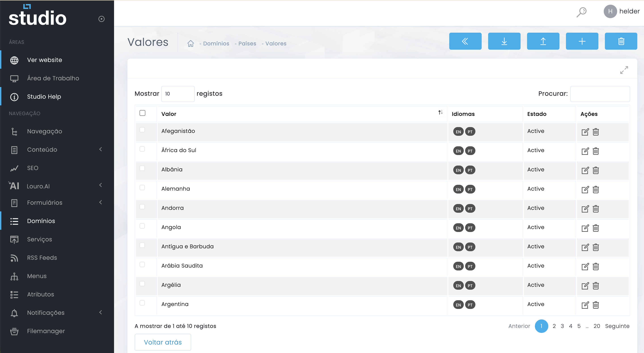644x353 pixels.
Task: Expand the table with the fullscreen arrows icon
Action: coord(624,70)
